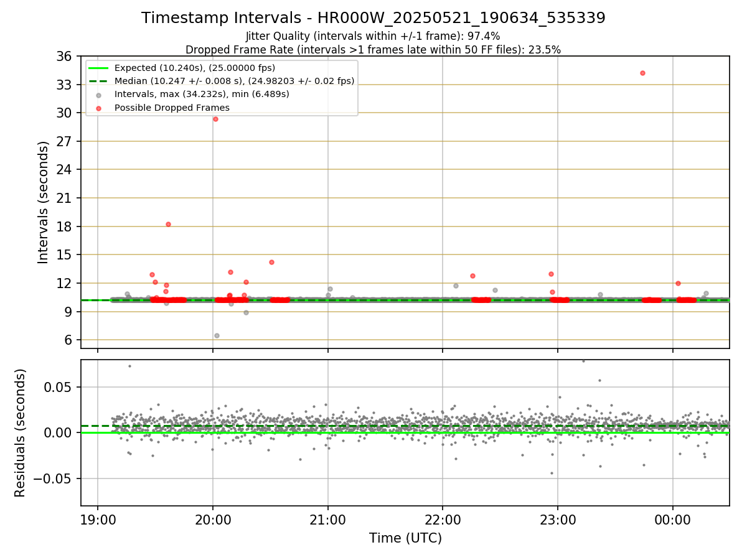Click legend text 'Possible Dropped Frames'

172,108
